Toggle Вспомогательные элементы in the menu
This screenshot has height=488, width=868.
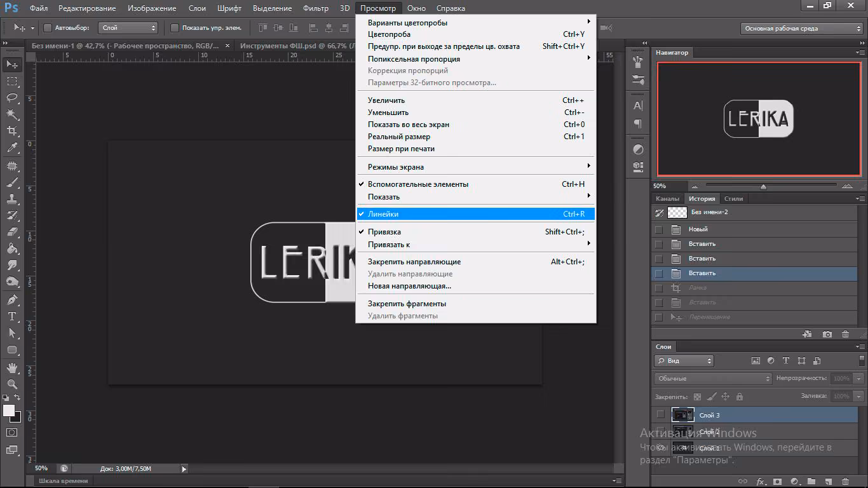[x=475, y=184]
